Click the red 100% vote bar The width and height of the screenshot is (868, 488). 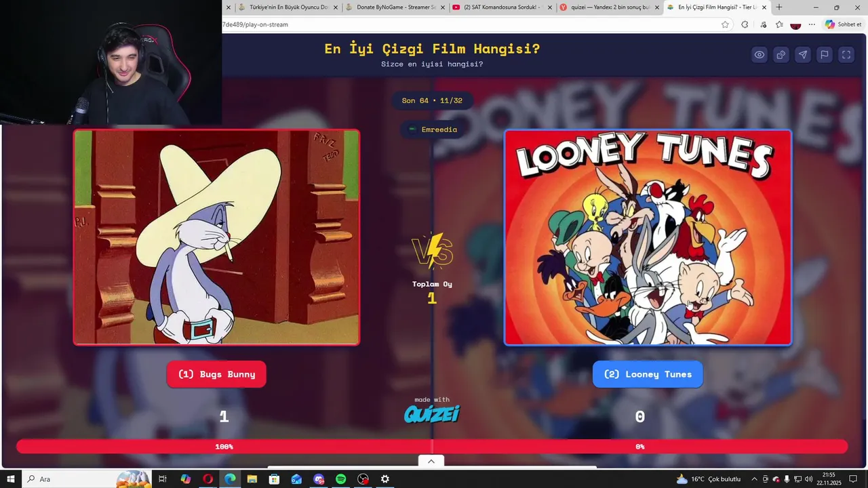(224, 447)
